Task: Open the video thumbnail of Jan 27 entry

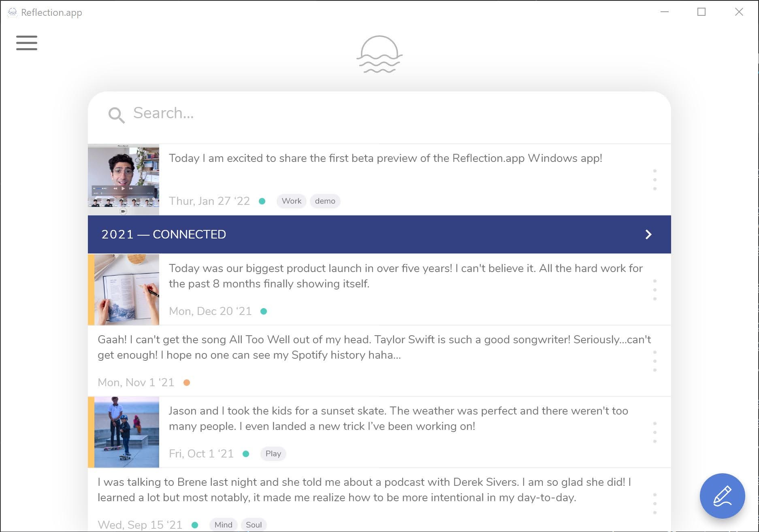Action: click(x=124, y=179)
